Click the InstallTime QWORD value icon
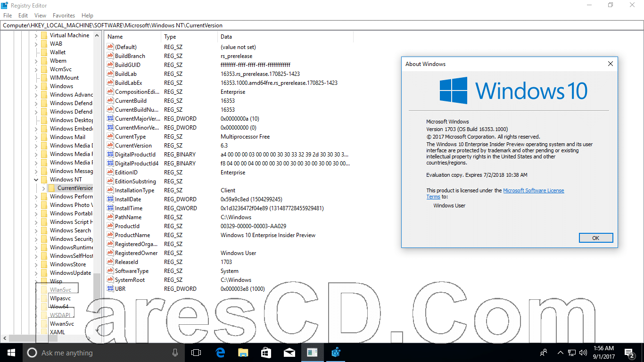This screenshot has width=644, height=362. 110,208
